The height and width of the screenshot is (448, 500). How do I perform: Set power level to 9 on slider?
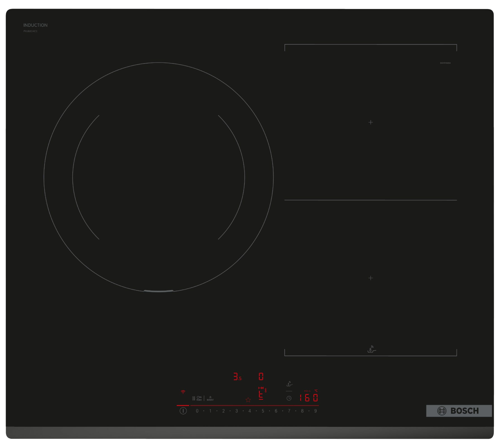coord(315,411)
